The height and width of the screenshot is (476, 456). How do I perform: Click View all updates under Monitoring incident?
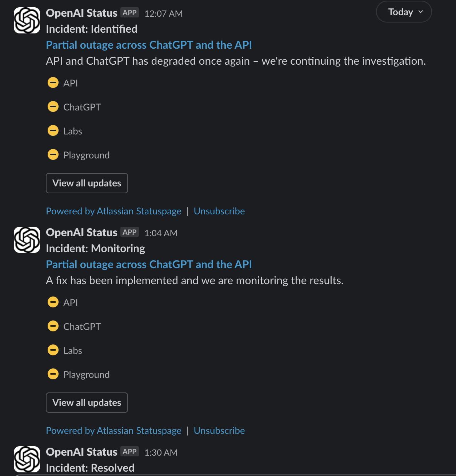87,403
